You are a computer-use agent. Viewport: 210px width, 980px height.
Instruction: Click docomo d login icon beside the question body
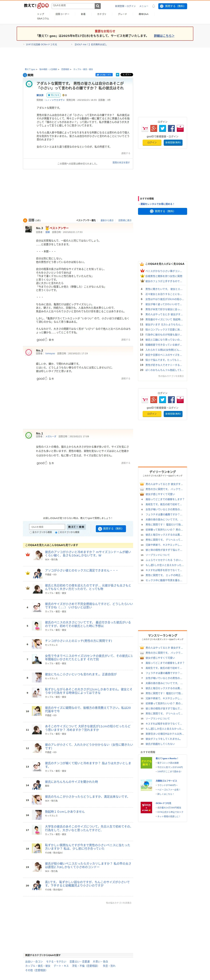coord(180,129)
